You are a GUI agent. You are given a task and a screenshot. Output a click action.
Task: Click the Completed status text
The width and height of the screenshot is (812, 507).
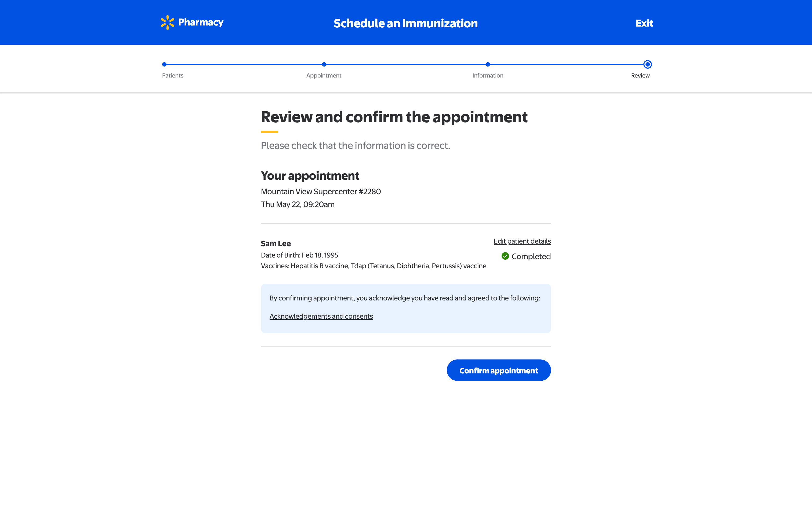click(531, 256)
